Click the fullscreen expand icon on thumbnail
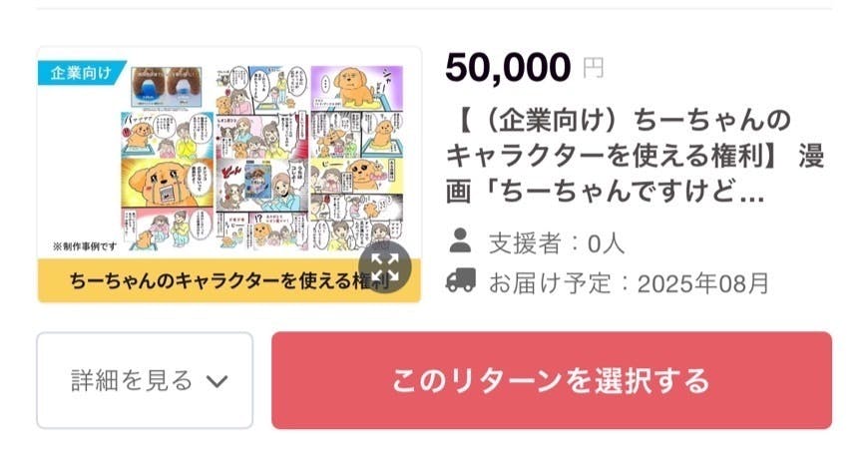 [x=385, y=266]
